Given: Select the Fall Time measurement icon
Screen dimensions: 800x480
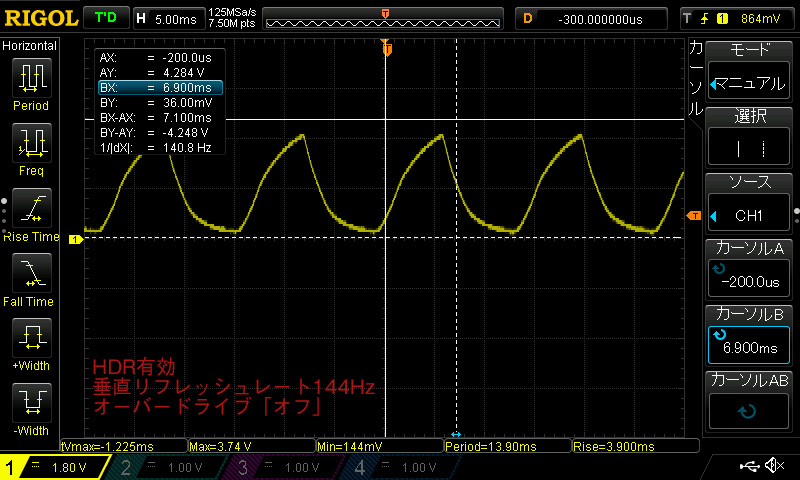Looking at the screenshot, I should (32, 272).
